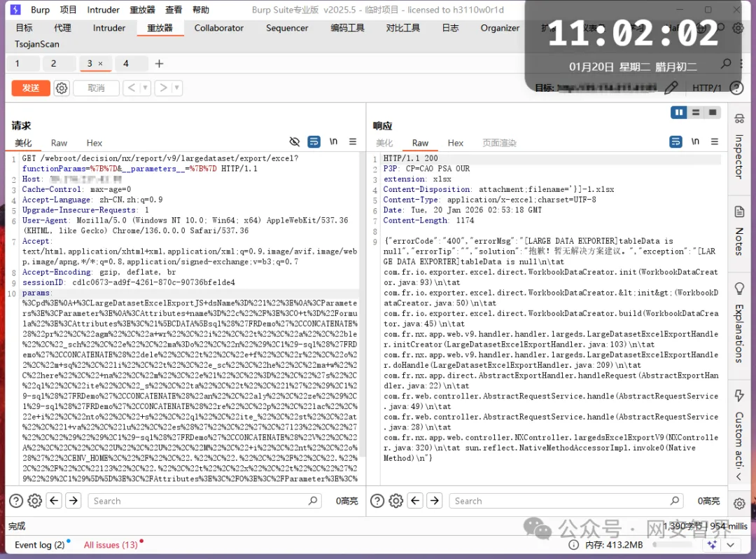Viewport: 756px width, 559px height.
Task: Toggle show newline characters in response
Action: click(x=695, y=142)
